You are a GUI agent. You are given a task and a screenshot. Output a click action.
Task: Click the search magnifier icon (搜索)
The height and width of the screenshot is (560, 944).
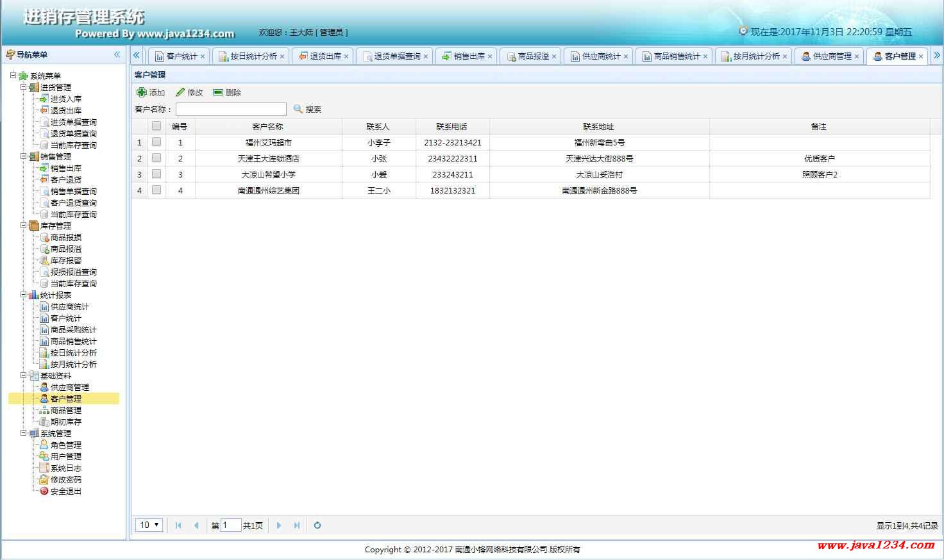(298, 109)
